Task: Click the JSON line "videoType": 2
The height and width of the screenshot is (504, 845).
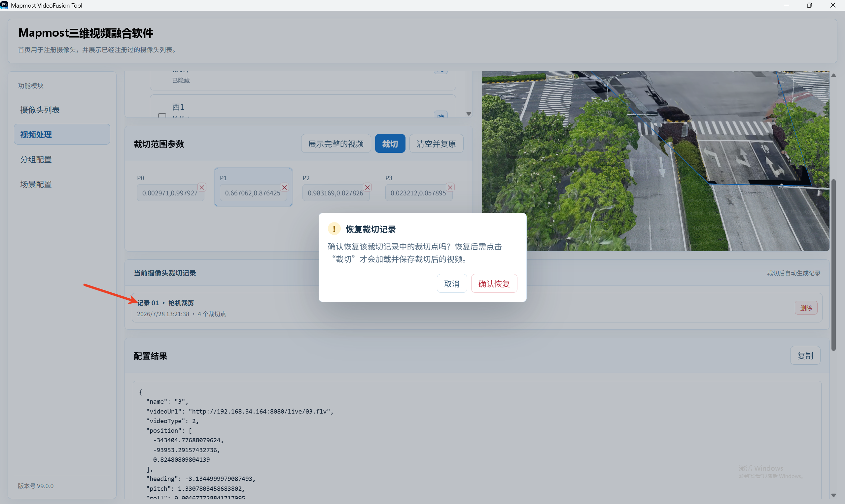Action: click(x=172, y=421)
